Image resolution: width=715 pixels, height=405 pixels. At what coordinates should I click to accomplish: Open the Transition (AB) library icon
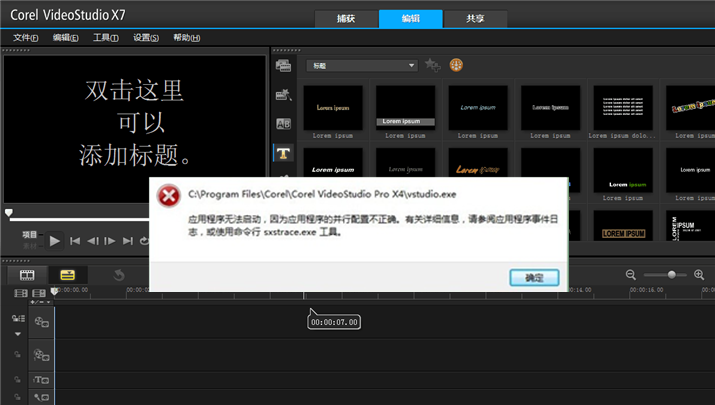pos(283,124)
